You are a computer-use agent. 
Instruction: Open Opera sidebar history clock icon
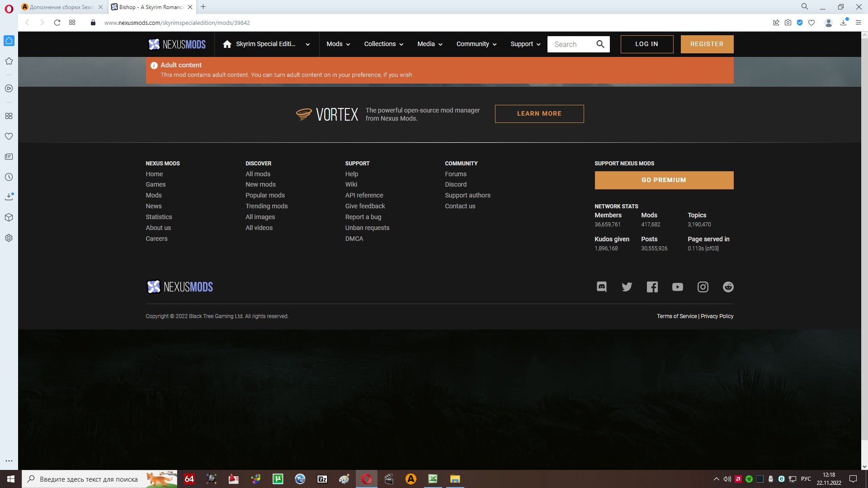click(x=9, y=177)
